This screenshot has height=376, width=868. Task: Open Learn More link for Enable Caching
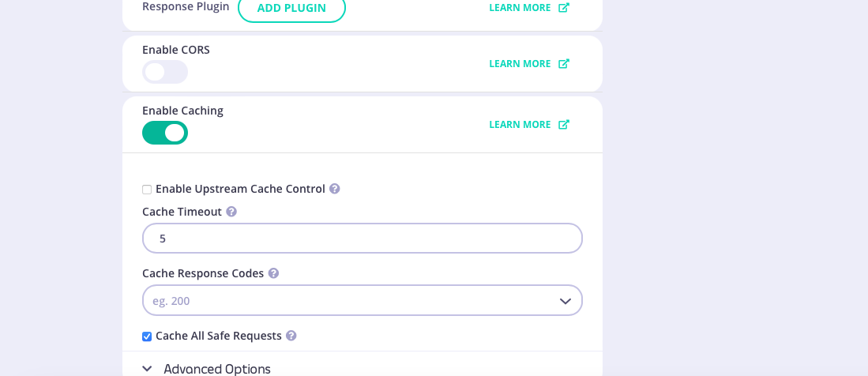click(520, 125)
